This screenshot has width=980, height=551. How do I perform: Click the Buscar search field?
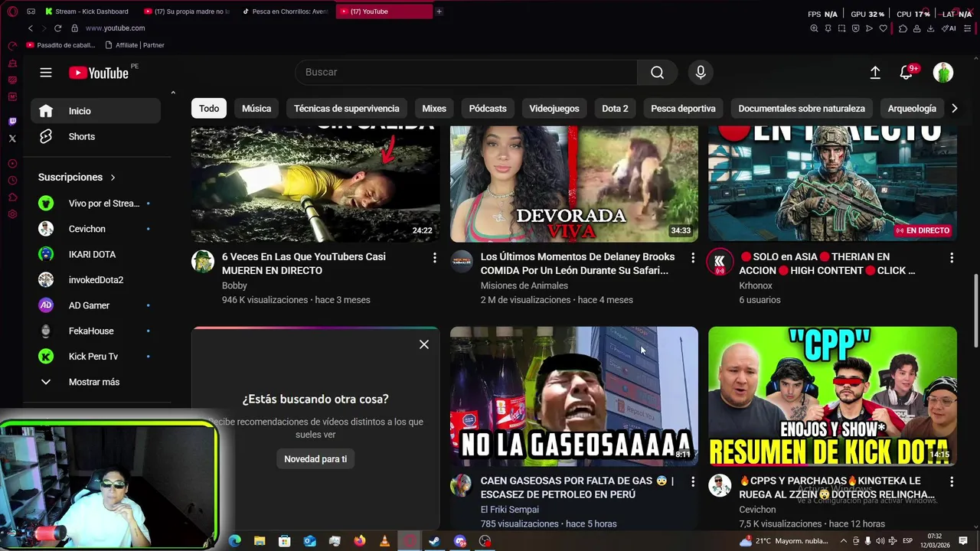point(466,72)
